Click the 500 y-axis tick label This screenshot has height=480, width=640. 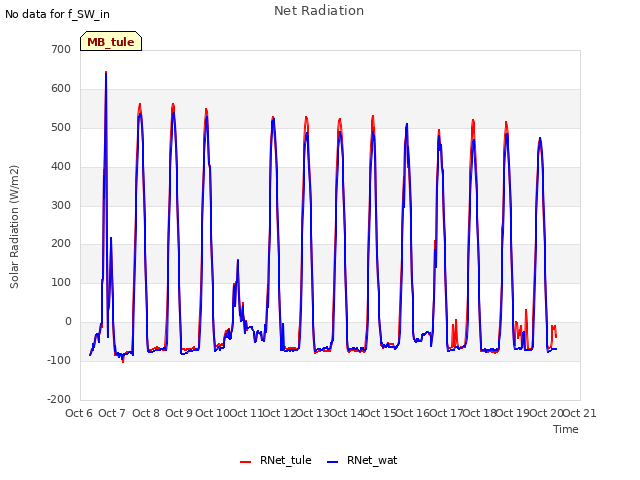coord(61,127)
